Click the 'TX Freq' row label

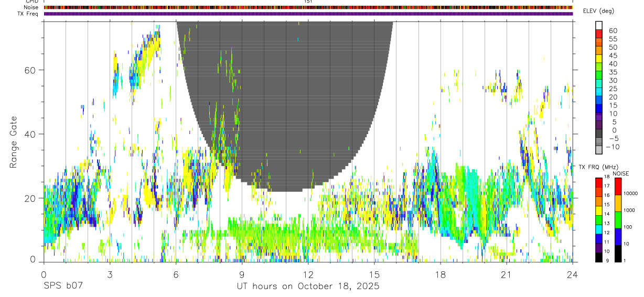(x=28, y=14)
